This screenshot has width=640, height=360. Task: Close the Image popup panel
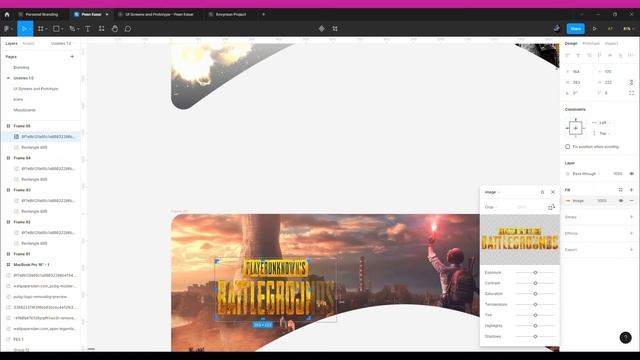click(553, 192)
